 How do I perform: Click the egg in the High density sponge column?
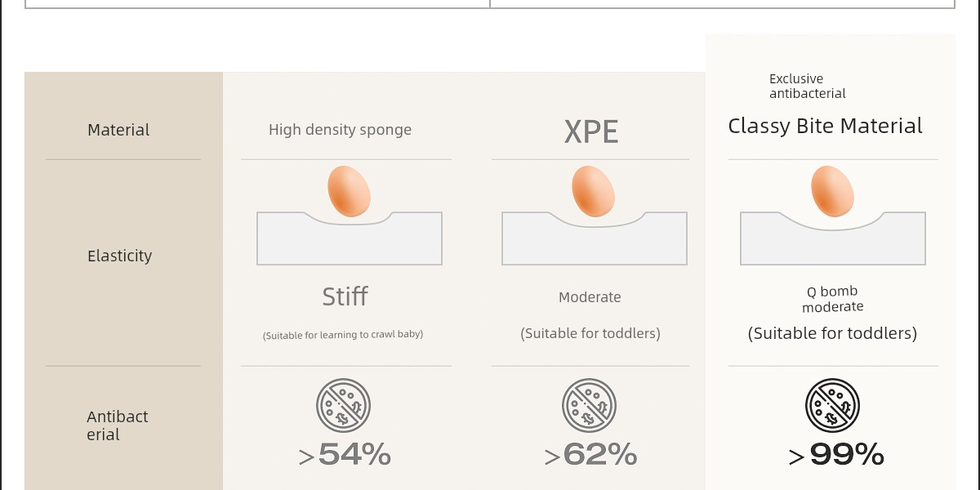350,190
